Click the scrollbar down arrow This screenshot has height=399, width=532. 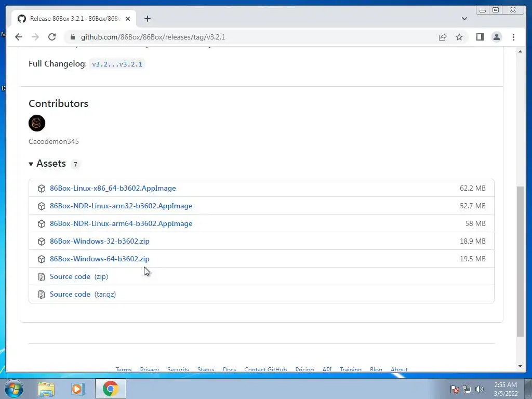(520, 366)
